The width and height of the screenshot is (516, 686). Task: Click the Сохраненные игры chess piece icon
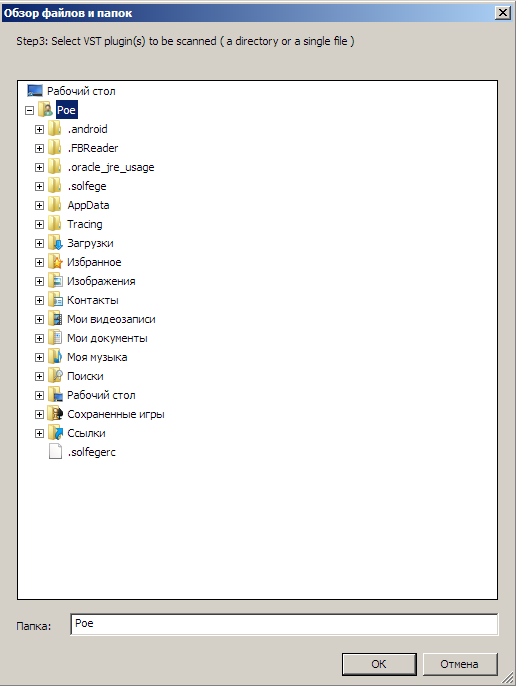55,414
